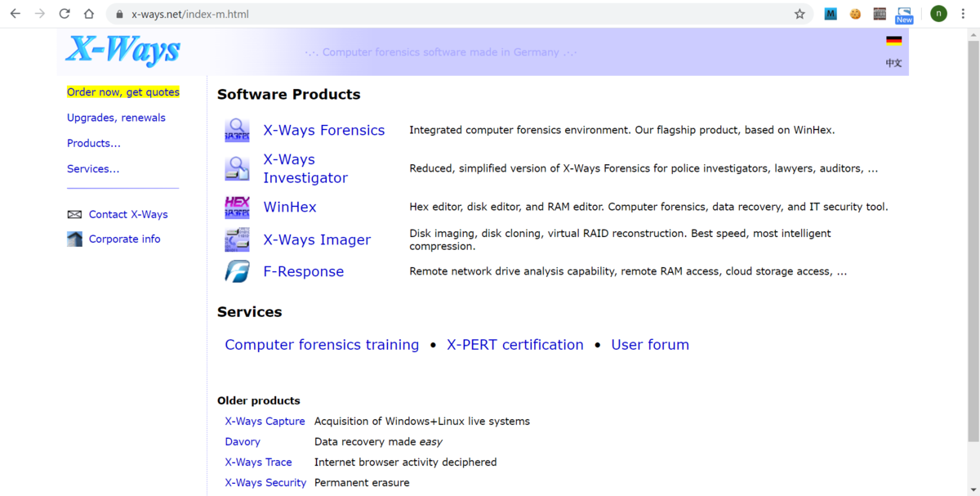Screen dimensions: 980x496
Task: Expand the Products... sidebar menu
Action: point(94,143)
